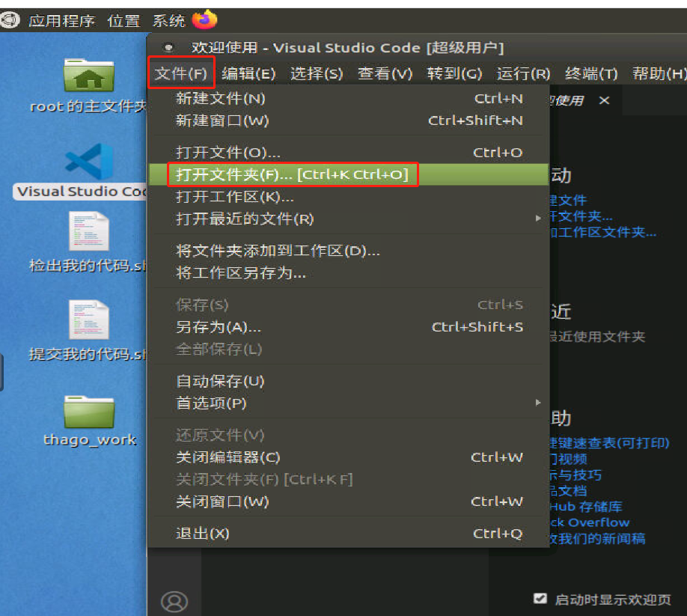Open the 查看(V) menu

(x=385, y=73)
